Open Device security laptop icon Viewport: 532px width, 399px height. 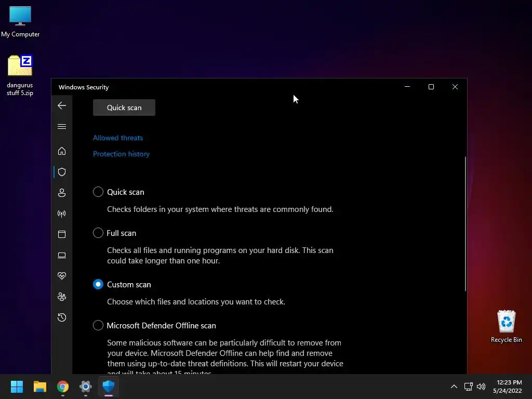pos(62,255)
